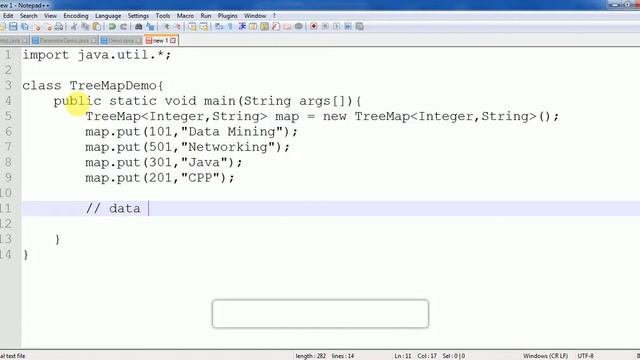Close the 'new 1' tab
This screenshot has width=640, height=360.
[173, 41]
